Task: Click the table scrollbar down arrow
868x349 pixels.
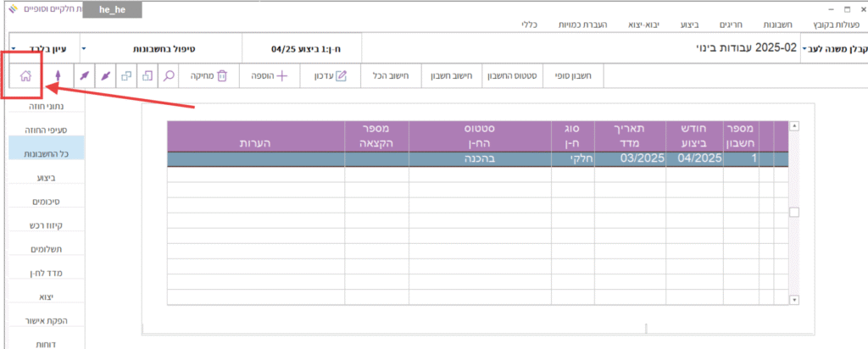Action: (x=794, y=300)
